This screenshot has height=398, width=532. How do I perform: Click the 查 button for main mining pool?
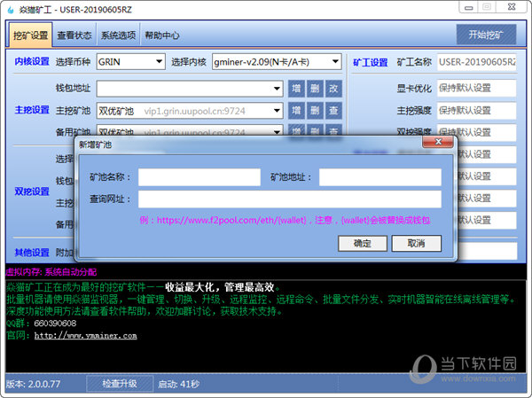click(x=333, y=111)
